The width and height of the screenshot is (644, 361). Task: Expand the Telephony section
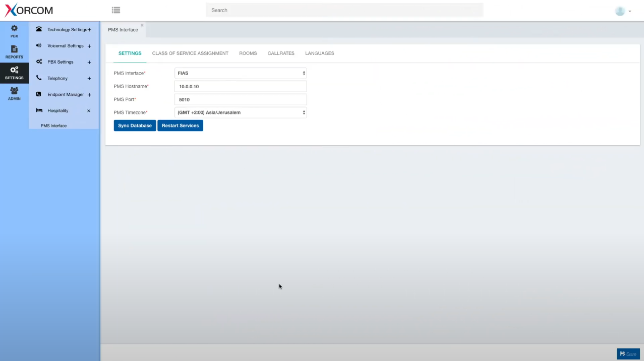point(89,78)
